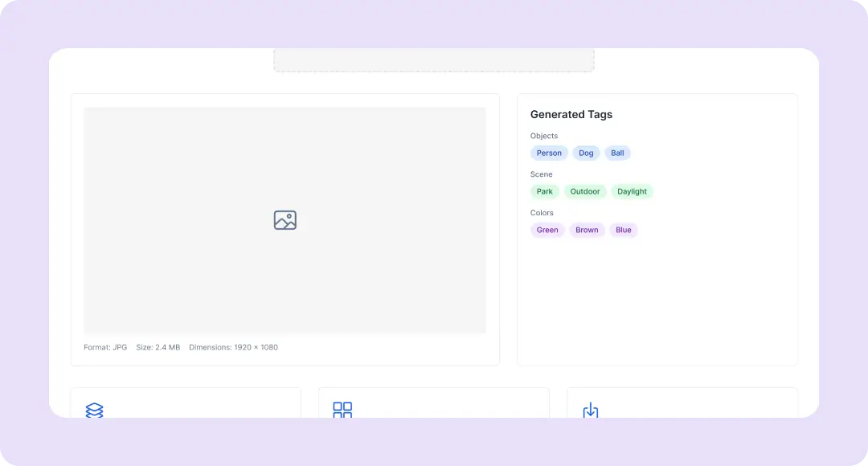Viewport: 868px width, 466px height.
Task: Select the Dog object tag
Action: pyautogui.click(x=586, y=153)
